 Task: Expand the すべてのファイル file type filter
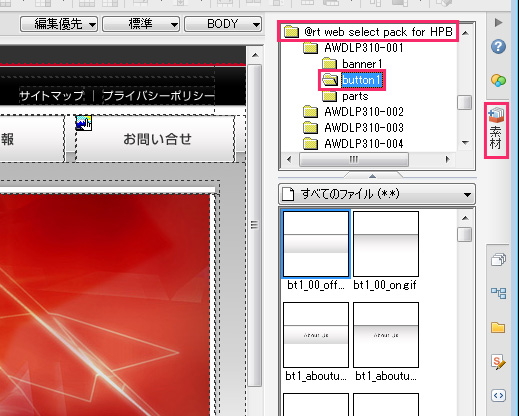(x=377, y=194)
